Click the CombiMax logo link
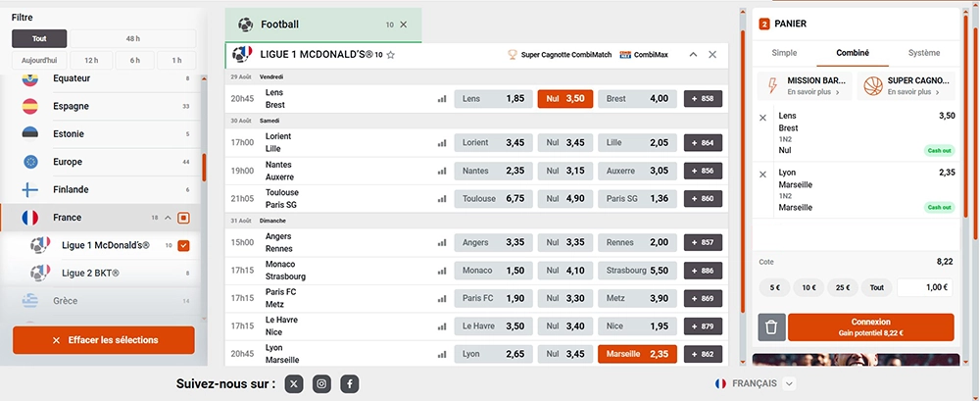Viewport: 980px width, 401px height. [643, 55]
